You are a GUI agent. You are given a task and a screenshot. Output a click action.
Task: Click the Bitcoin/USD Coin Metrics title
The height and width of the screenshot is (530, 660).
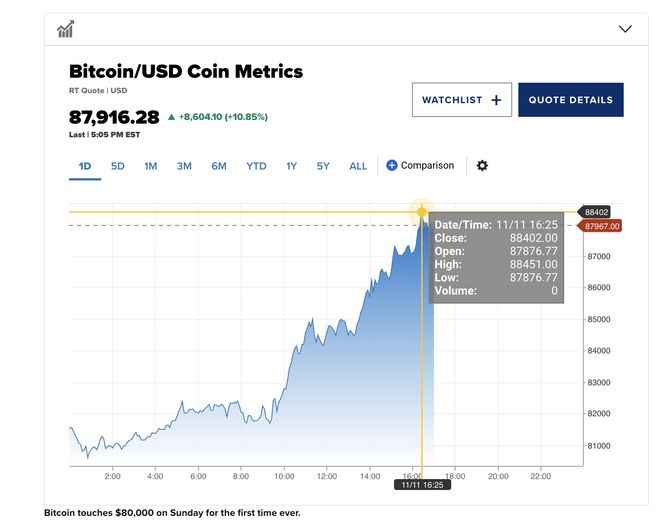[x=186, y=71]
